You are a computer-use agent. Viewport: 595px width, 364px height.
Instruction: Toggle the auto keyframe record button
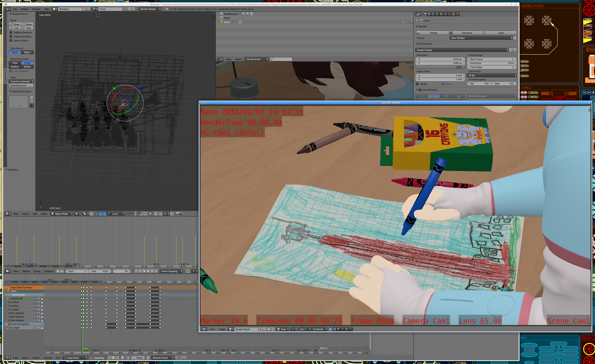(188, 271)
